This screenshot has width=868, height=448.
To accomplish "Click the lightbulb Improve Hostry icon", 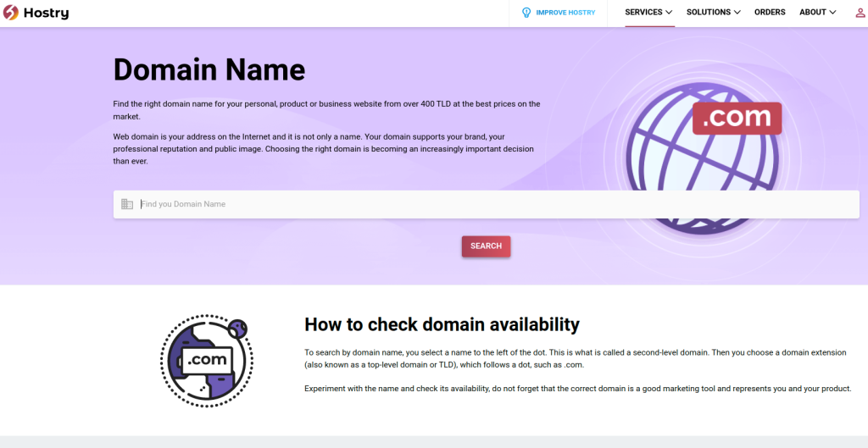I will pyautogui.click(x=526, y=12).
